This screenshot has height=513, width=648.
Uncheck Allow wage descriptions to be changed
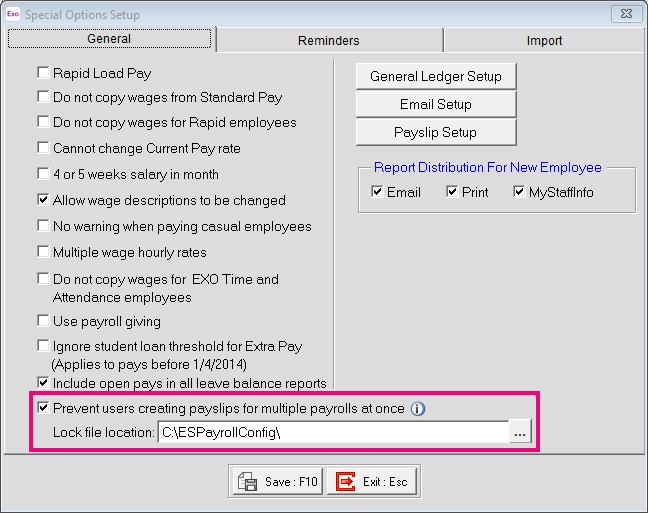[43, 200]
